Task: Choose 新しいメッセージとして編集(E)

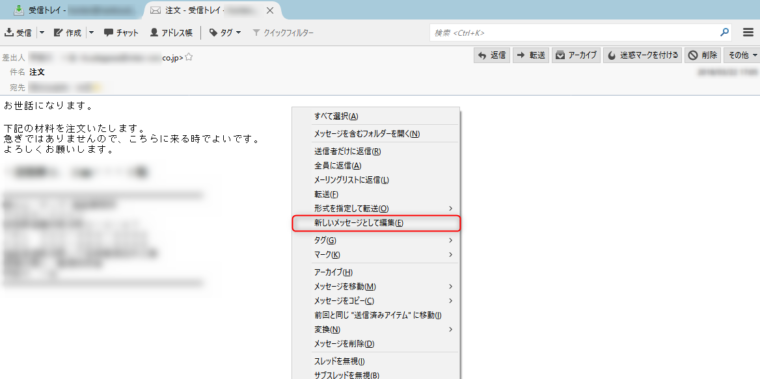Action: coord(376,223)
